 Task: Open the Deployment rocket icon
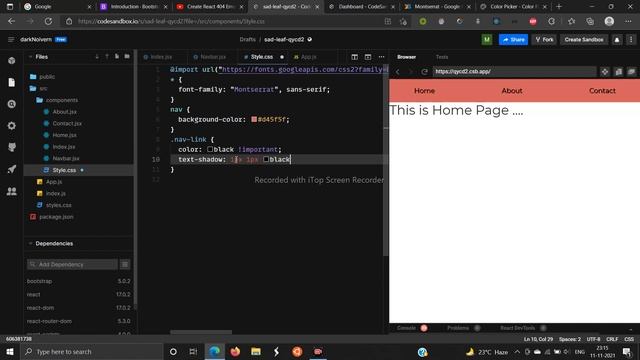coord(11,169)
